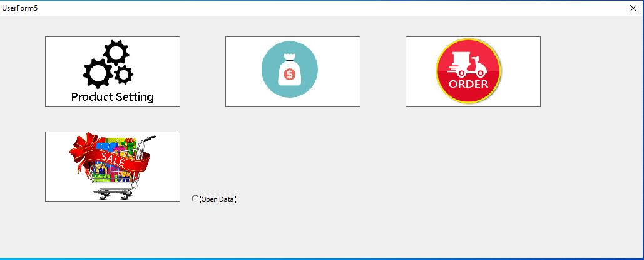Click the 'Product Setting' caption text
Screen dimensions: 644x260
coord(113,97)
